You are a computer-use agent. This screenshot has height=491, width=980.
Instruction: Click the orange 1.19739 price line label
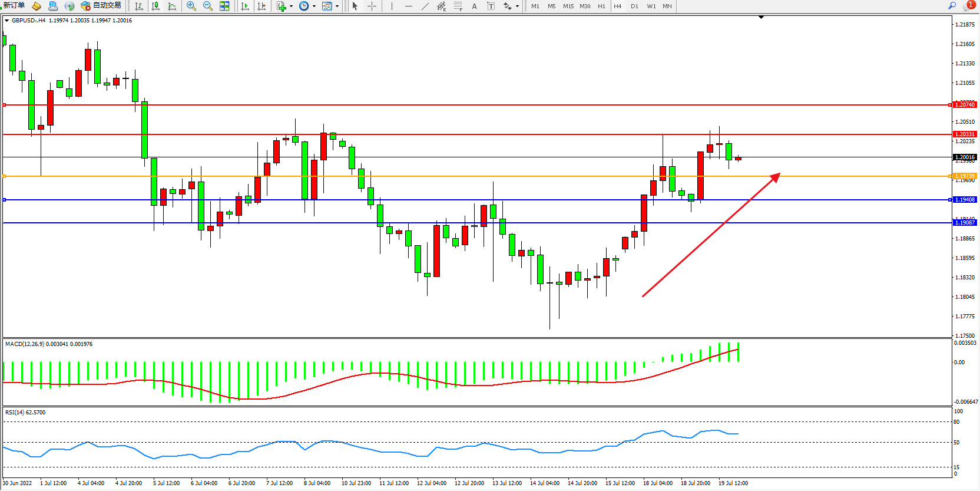tap(965, 176)
